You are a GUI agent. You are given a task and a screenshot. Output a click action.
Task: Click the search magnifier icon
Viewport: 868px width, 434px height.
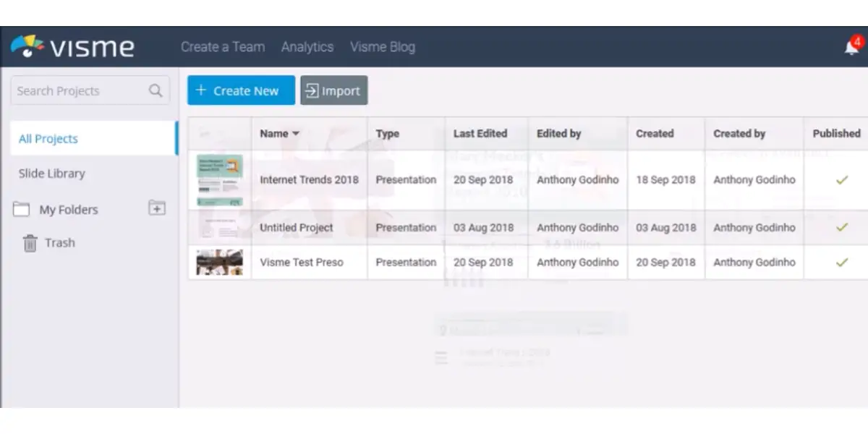(x=156, y=90)
